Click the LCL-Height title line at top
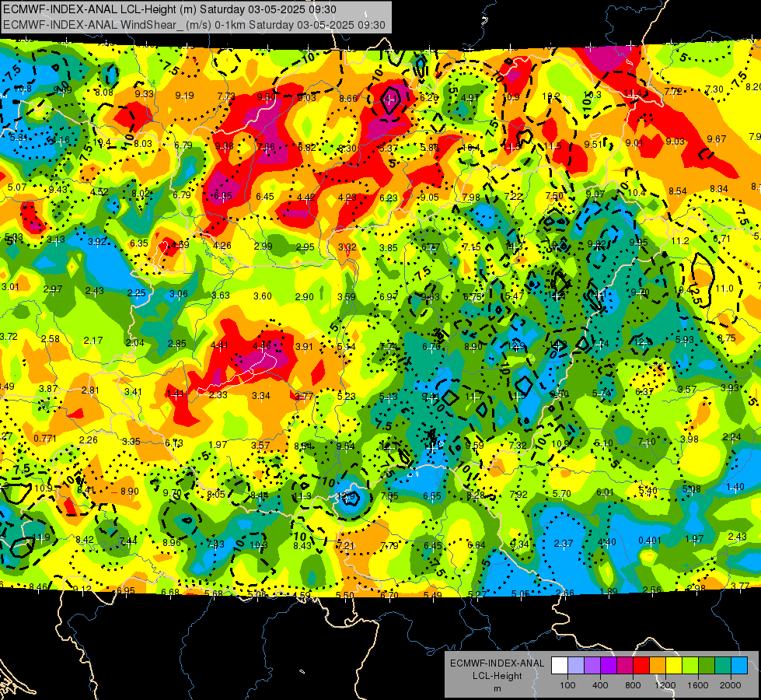 pos(169,9)
